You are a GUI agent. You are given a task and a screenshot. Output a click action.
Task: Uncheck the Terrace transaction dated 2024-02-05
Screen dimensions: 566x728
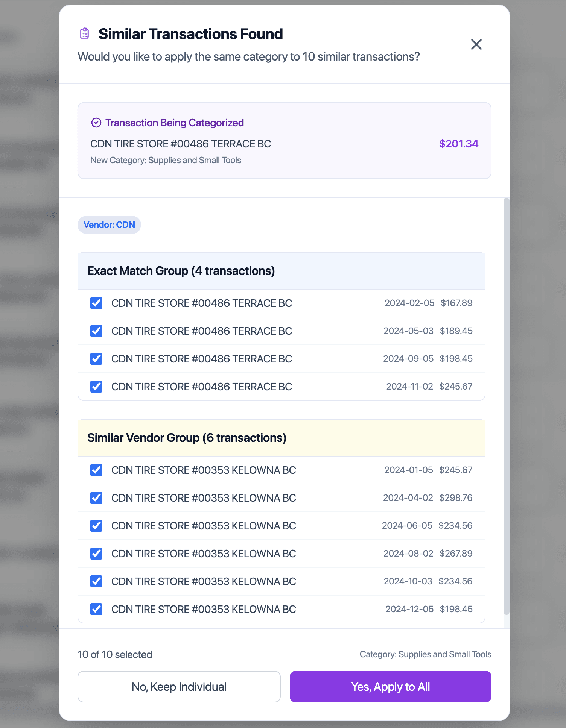point(96,303)
